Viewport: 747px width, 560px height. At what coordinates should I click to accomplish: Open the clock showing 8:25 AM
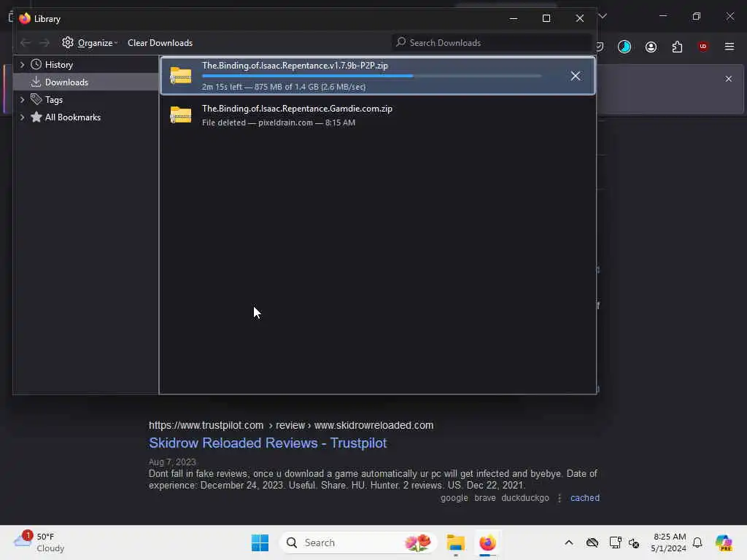pyautogui.click(x=669, y=542)
